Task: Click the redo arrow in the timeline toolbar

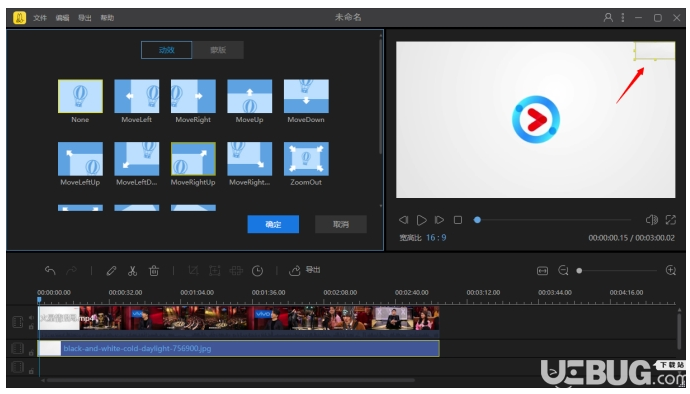Action: [71, 270]
